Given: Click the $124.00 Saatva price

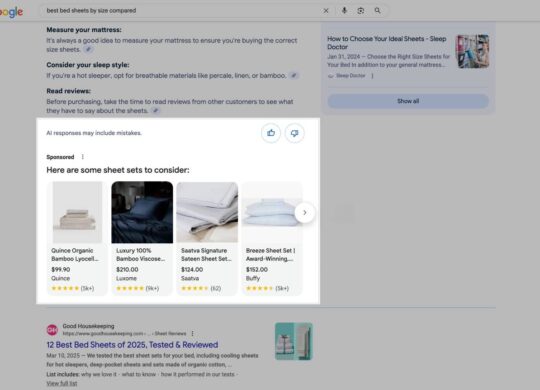Looking at the screenshot, I should click(192, 269).
